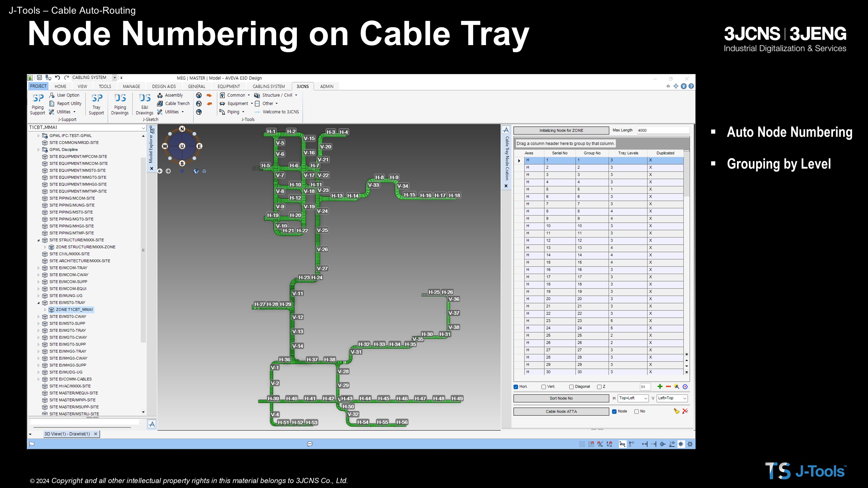Open the PROJECT tab
The height and width of the screenshot is (488, 868).
point(38,86)
